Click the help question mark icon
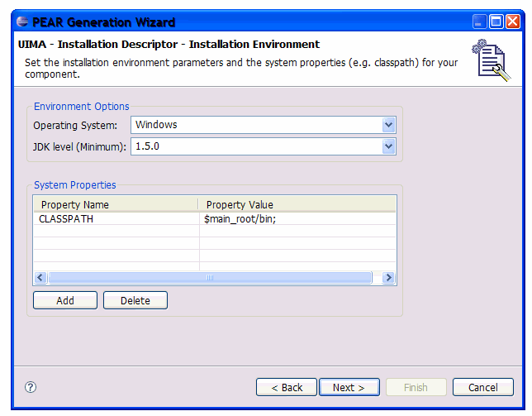532x416 pixels. [31, 387]
